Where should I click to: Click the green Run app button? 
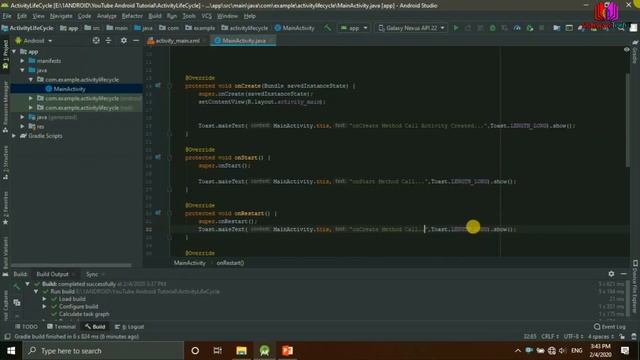coord(456,28)
